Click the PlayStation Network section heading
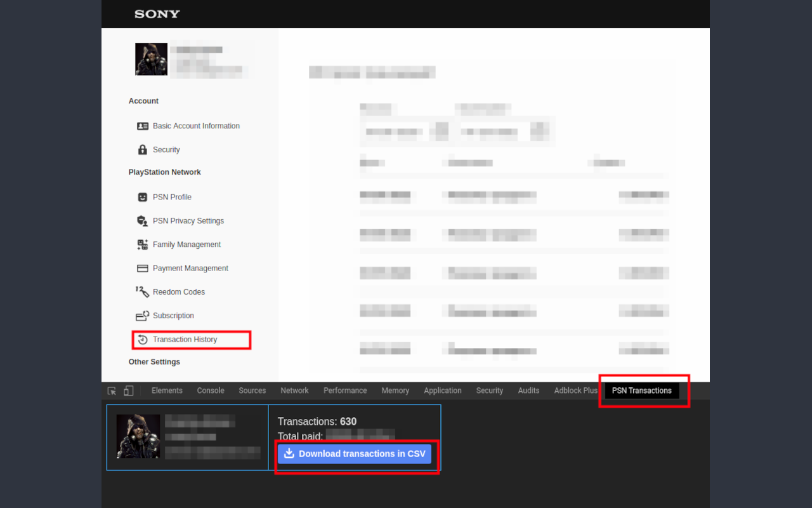The image size is (812, 508). [165, 172]
